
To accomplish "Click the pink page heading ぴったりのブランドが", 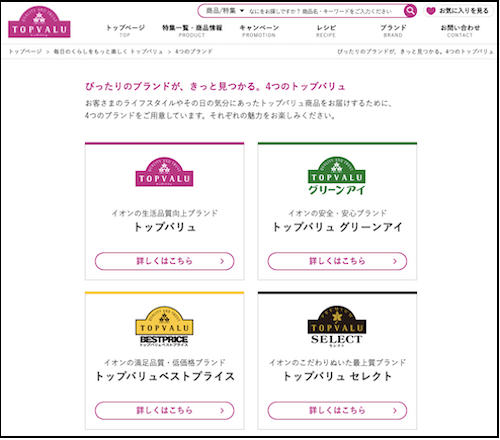I will [x=215, y=87].
